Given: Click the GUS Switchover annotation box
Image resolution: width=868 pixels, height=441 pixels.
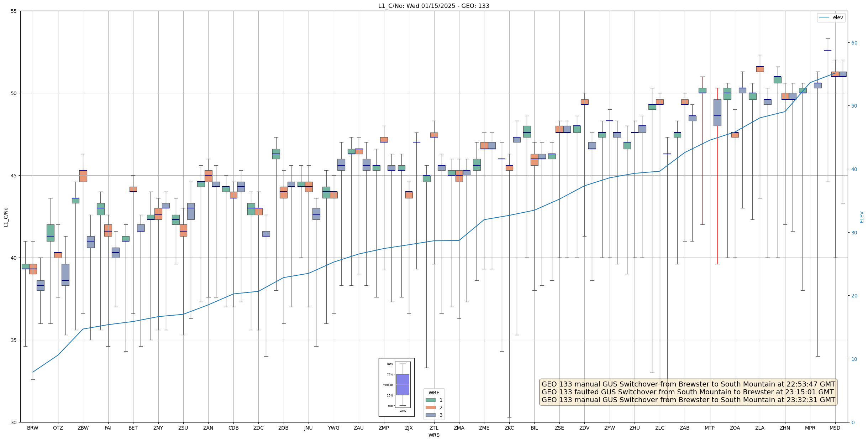Looking at the screenshot, I should (688, 392).
